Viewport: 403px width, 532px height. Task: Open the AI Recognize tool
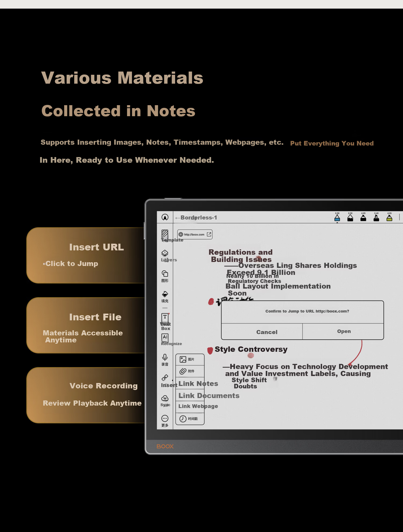[x=165, y=339]
